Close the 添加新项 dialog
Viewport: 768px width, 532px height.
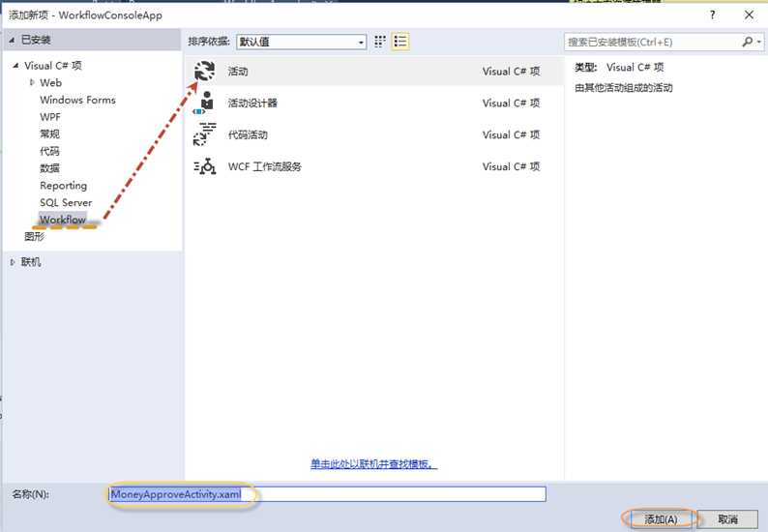pos(749,15)
